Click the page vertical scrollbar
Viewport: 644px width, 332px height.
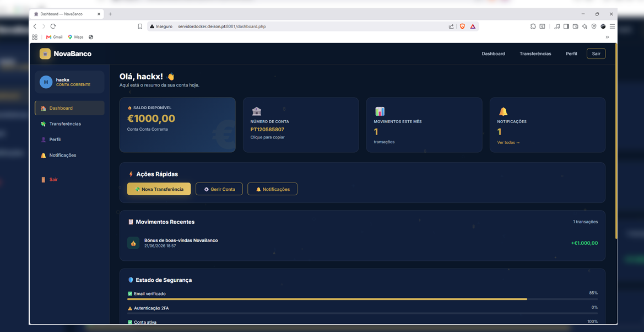(616, 142)
